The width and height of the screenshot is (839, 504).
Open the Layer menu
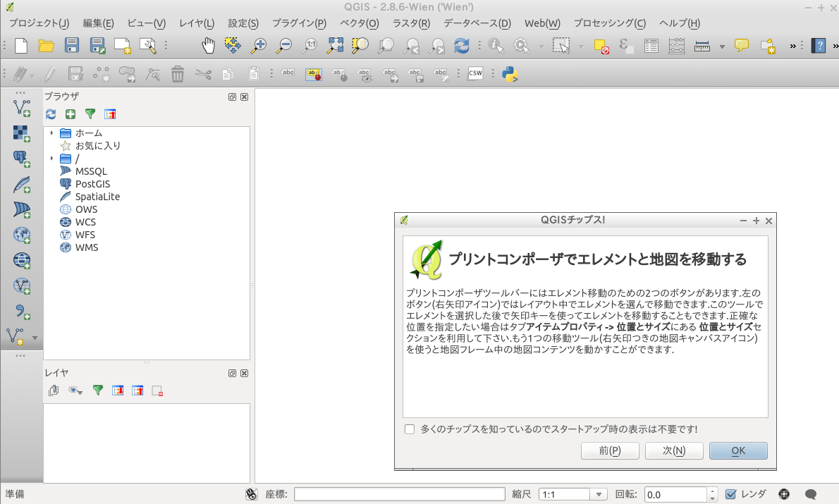tap(197, 23)
